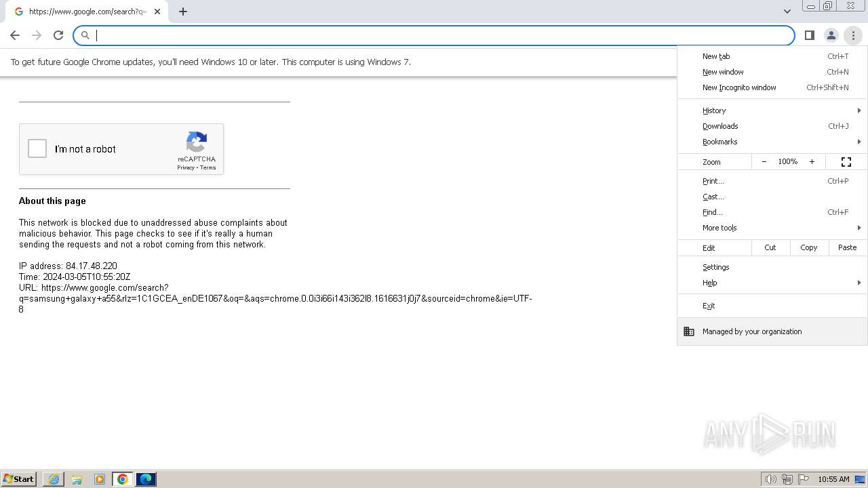The height and width of the screenshot is (488, 868).
Task: Click the browser Back arrow
Action: pos(15,35)
